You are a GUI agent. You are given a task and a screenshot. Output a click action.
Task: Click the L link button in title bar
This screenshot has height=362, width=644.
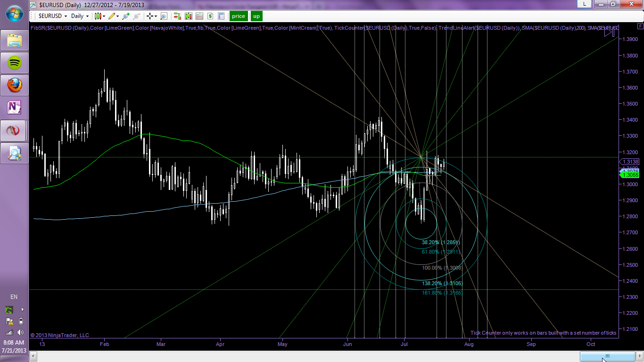(585, 4)
